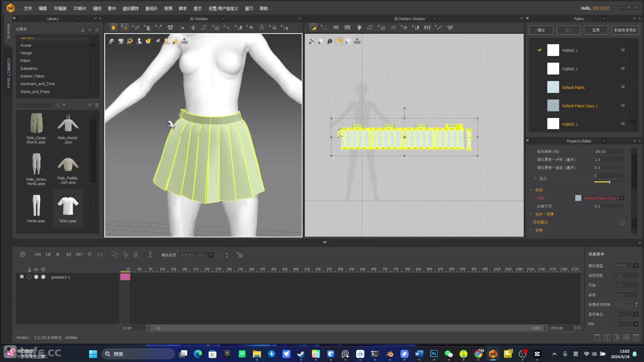Toggle the eye visibility icon in timeline header
Screen dimensions: 644x362
click(36, 269)
